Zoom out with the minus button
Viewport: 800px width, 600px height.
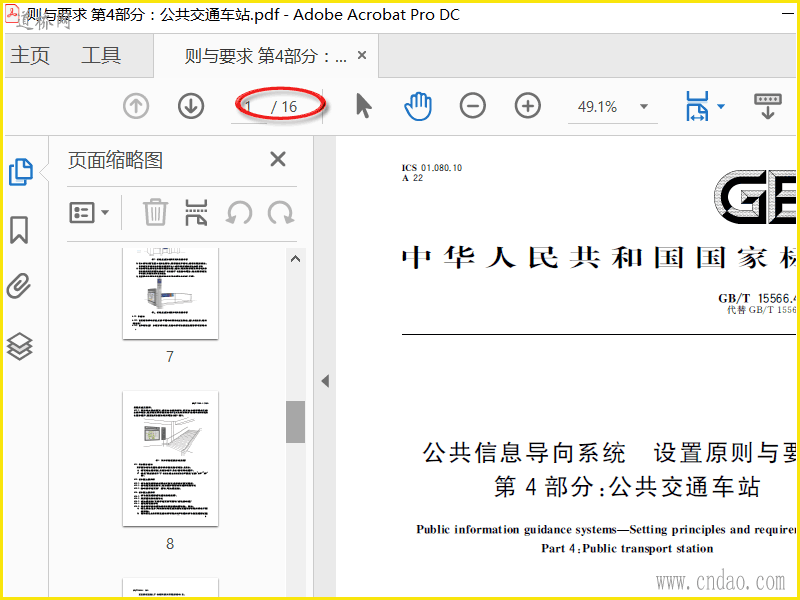[472, 106]
